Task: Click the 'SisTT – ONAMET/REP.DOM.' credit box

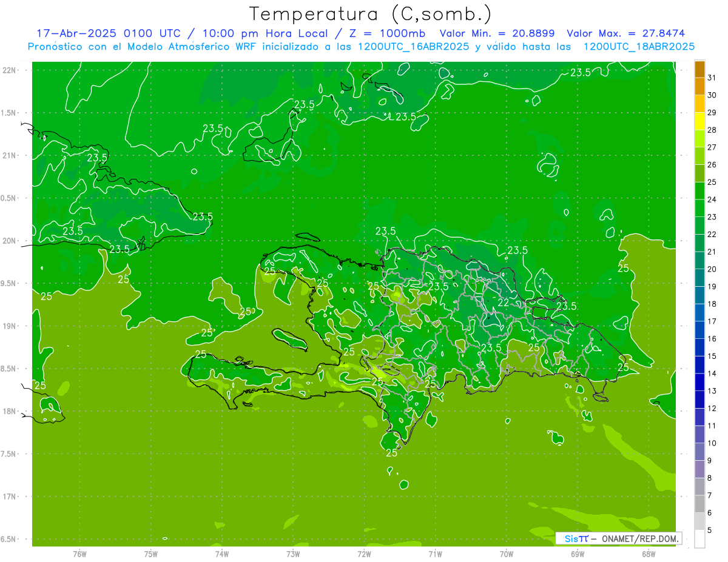Action: (x=618, y=538)
